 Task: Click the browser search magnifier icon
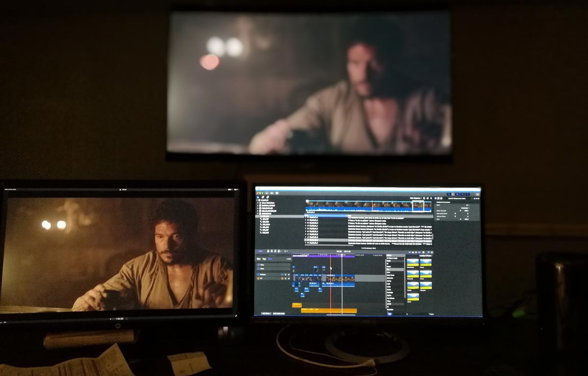point(431,198)
